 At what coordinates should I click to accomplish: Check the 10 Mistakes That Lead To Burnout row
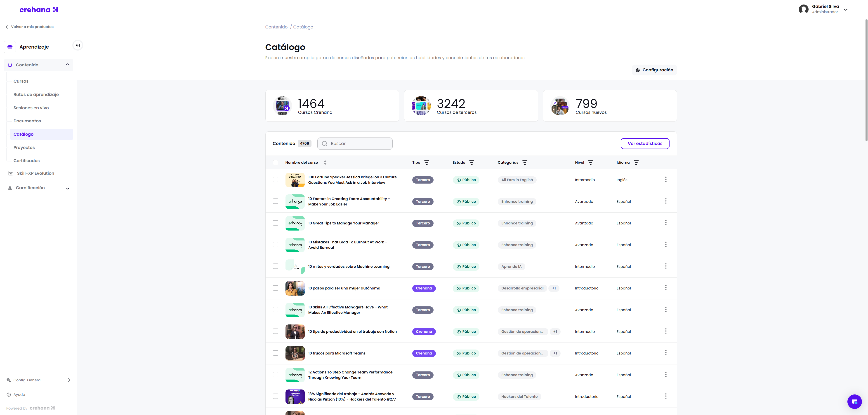275,245
